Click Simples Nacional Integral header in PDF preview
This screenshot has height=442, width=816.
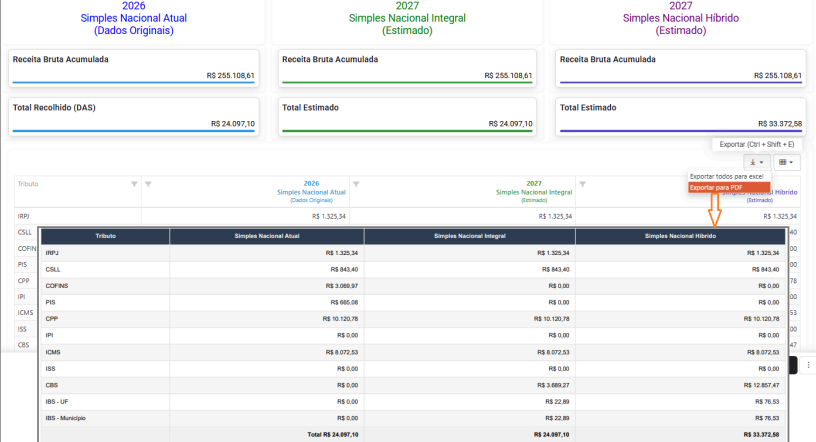pyautogui.click(x=470, y=236)
